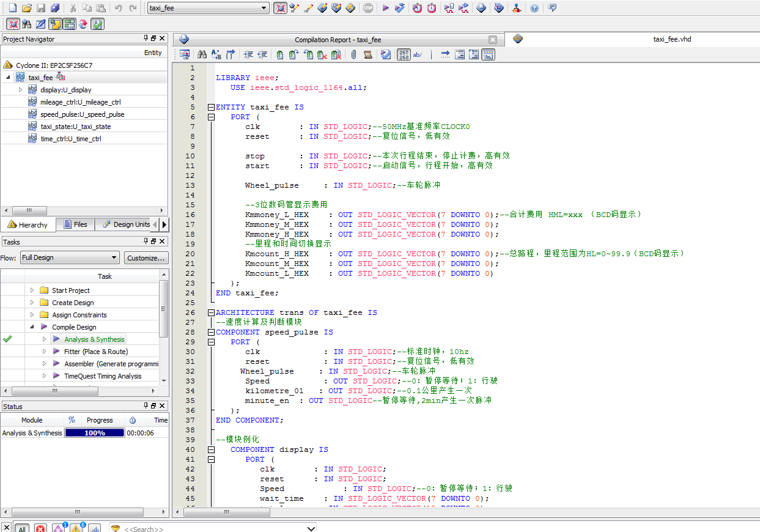This screenshot has height=532, width=760.
Task: Click the Decrease indent icon
Action: [x=262, y=54]
